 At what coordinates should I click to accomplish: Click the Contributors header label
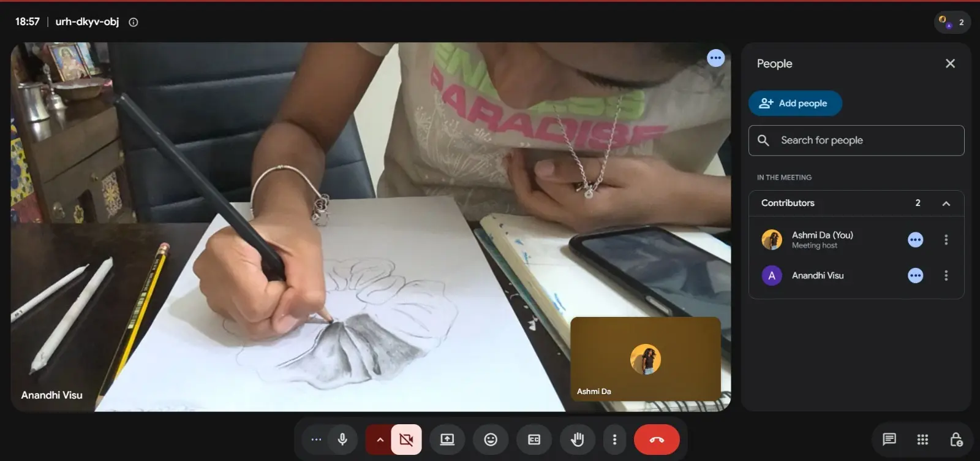click(788, 203)
